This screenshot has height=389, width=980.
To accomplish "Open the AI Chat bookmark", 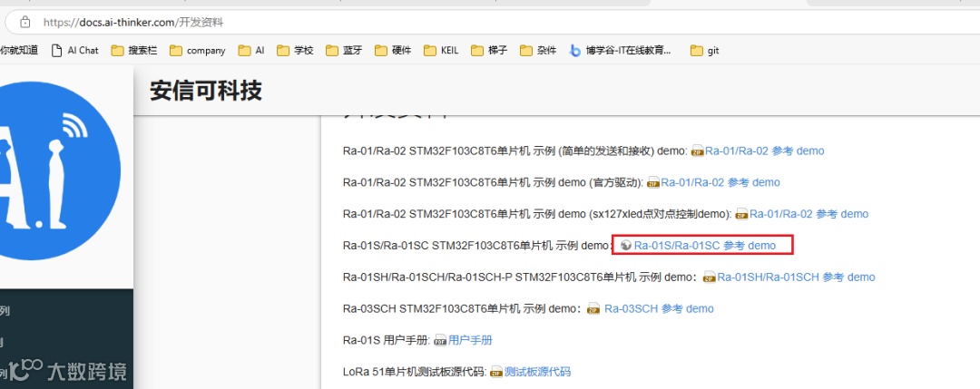I will pos(75,51).
